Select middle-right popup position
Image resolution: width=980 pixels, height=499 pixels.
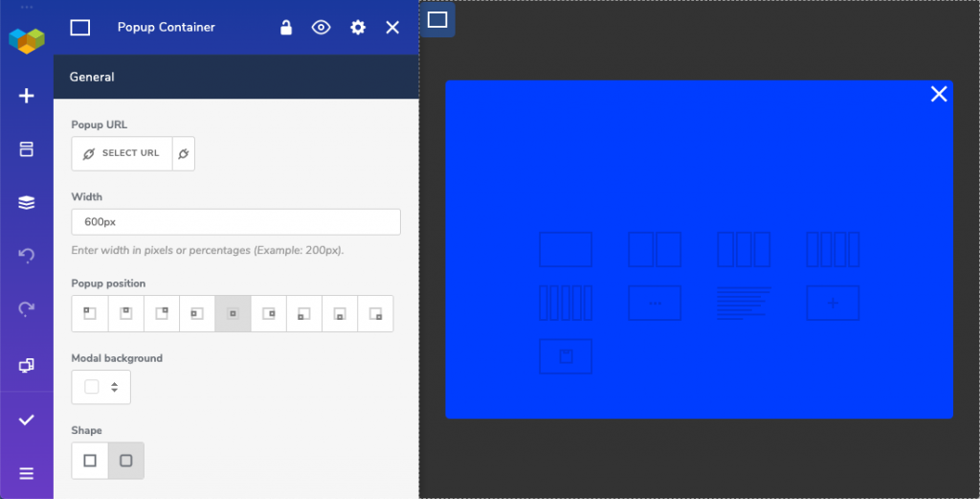pyautogui.click(x=269, y=314)
